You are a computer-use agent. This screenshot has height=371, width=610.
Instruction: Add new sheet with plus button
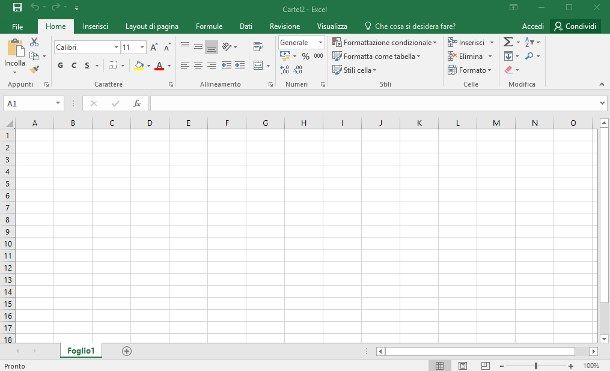click(126, 351)
